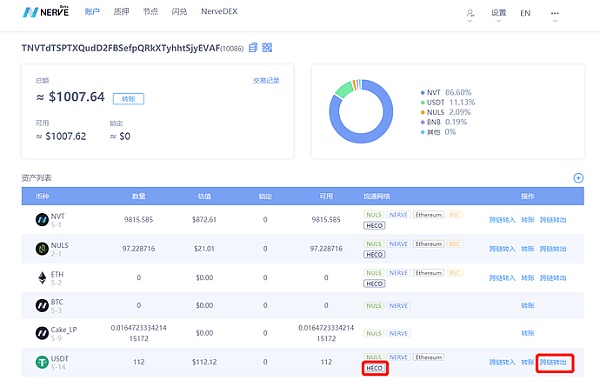Viewport: 600px width, 387px height.
Task: Click the HECO tag in the USDT row
Action: pos(374,368)
